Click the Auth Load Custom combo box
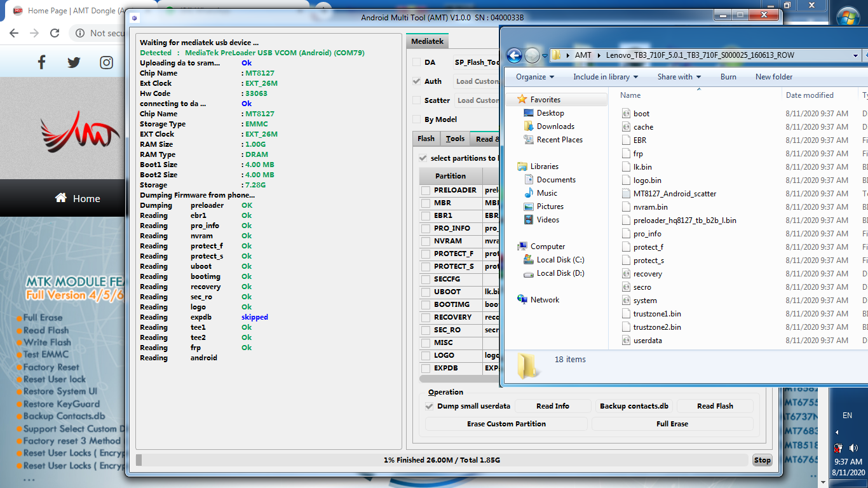The image size is (868, 488). (477, 81)
